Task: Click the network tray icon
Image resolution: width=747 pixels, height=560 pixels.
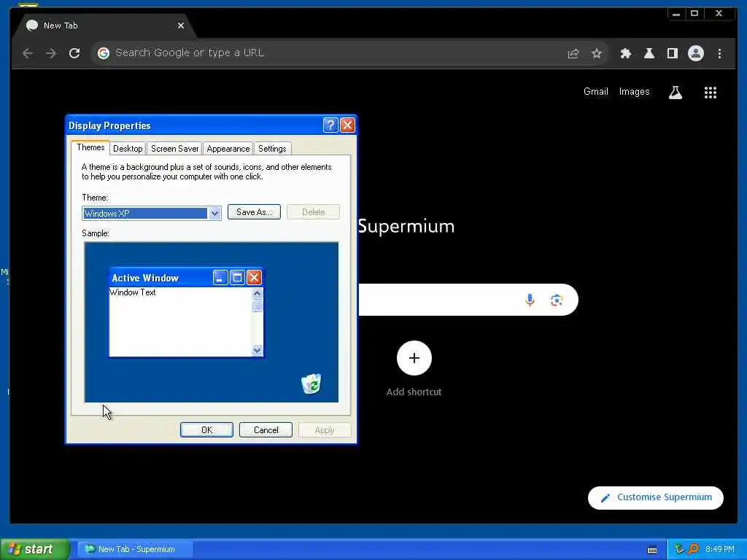Action: pos(679,549)
